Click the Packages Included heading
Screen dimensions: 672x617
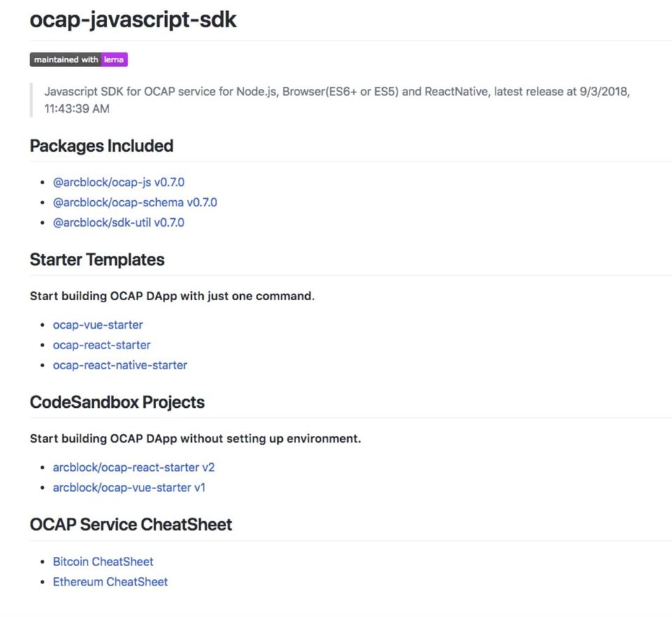pos(101,146)
